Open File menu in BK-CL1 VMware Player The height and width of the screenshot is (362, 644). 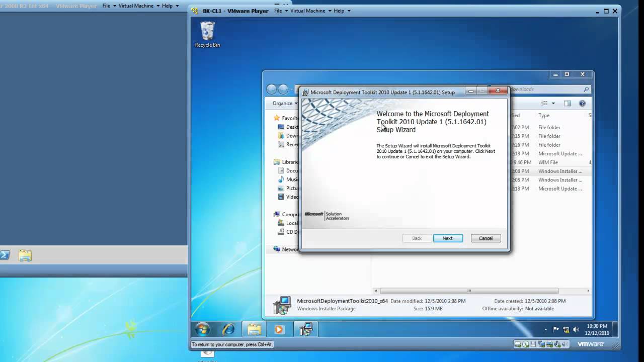[280, 11]
